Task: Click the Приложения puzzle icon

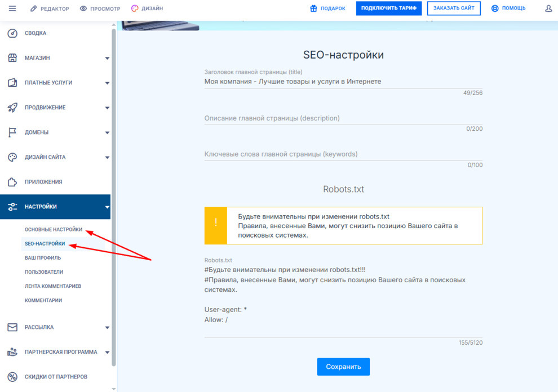Action: tap(12, 182)
